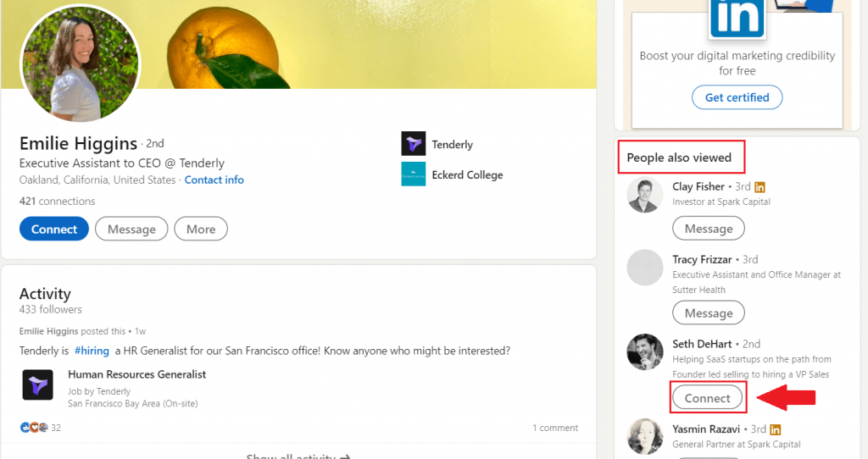Viewport: 868px width, 459px height.
Task: Open Seth DeHart's profile name
Action: [702, 344]
